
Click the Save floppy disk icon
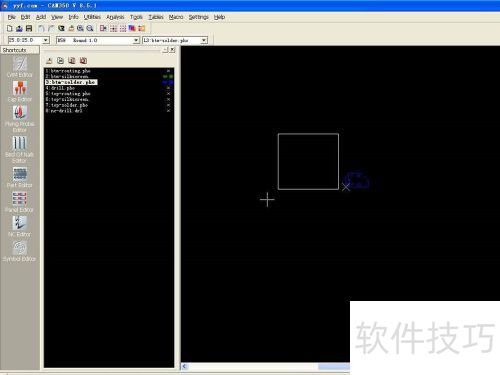click(x=29, y=29)
